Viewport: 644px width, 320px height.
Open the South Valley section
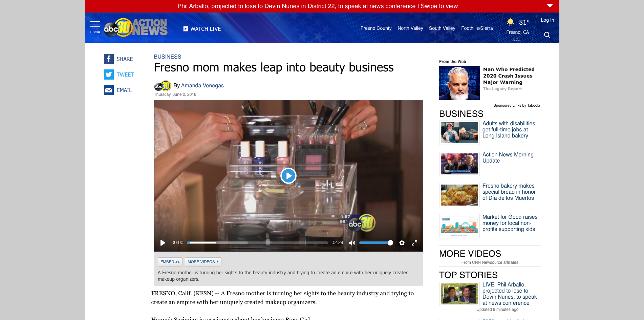pyautogui.click(x=442, y=28)
